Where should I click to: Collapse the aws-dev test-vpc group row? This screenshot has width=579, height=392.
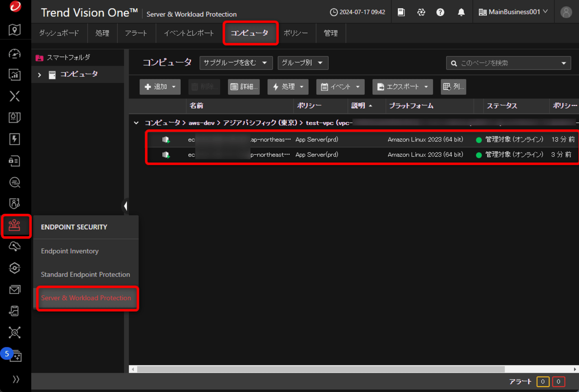pyautogui.click(x=136, y=123)
